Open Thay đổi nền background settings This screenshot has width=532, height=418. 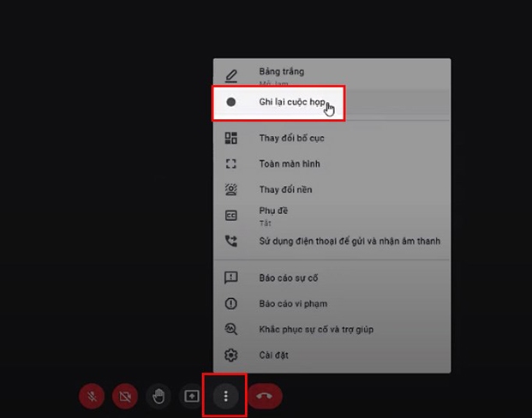coord(285,189)
